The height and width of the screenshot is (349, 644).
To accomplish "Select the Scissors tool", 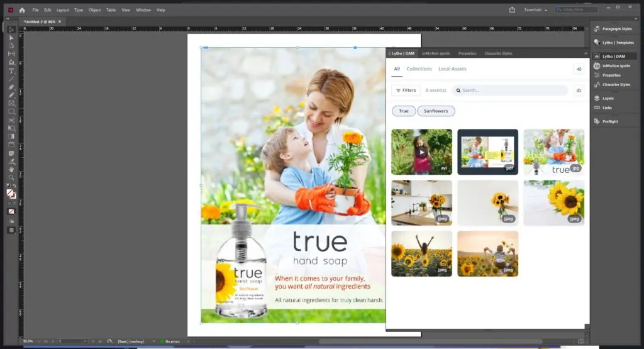I will (11, 120).
